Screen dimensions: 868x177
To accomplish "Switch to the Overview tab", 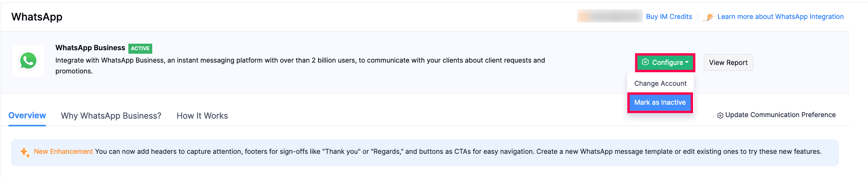I will [27, 116].
